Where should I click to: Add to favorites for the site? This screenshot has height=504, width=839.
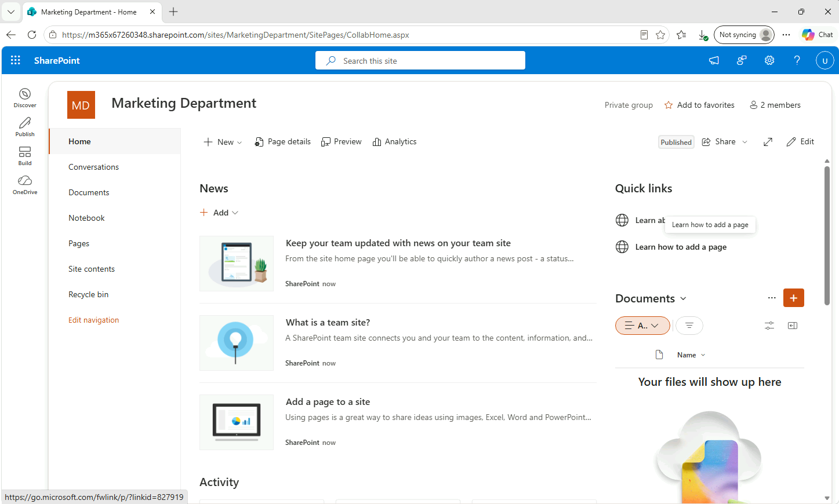coord(699,105)
